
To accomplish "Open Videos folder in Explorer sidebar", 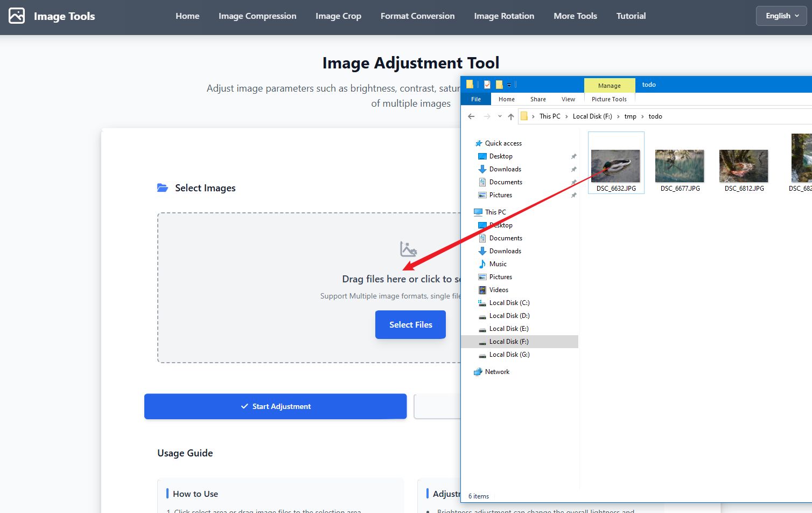I will coord(493,290).
